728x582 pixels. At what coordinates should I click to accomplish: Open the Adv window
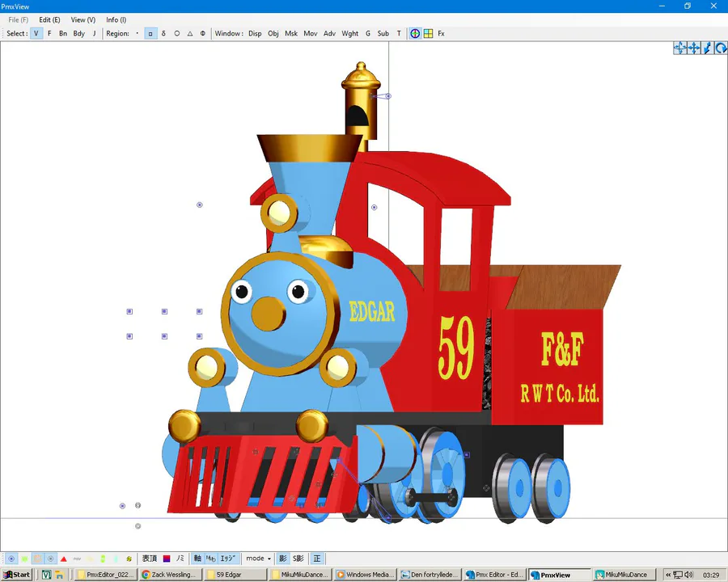coord(330,33)
